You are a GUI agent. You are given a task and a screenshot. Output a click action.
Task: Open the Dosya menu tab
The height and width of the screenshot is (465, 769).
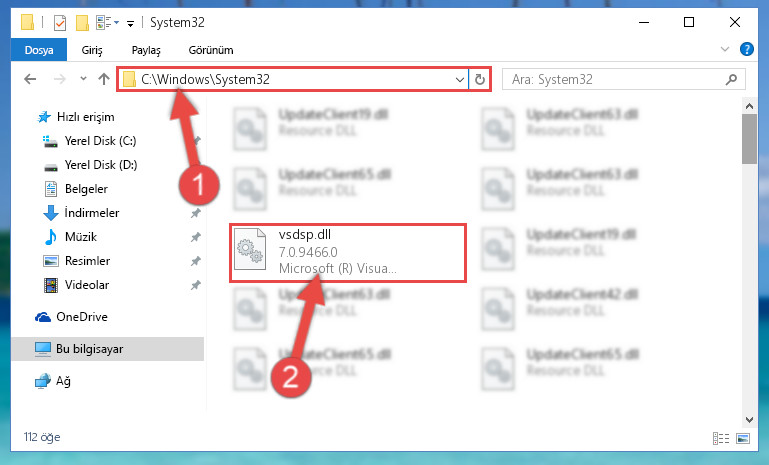39,50
